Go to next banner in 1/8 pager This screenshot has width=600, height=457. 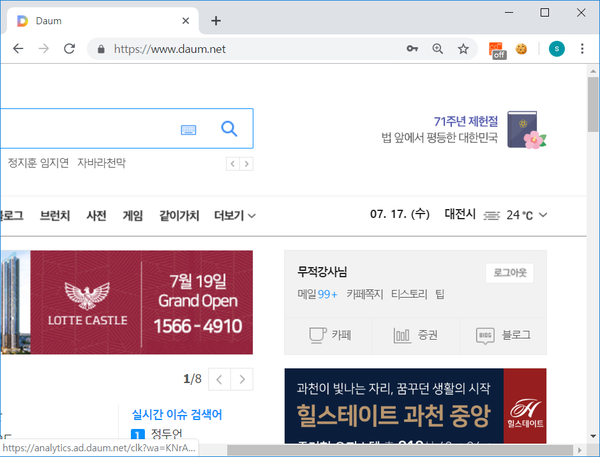pos(242,379)
